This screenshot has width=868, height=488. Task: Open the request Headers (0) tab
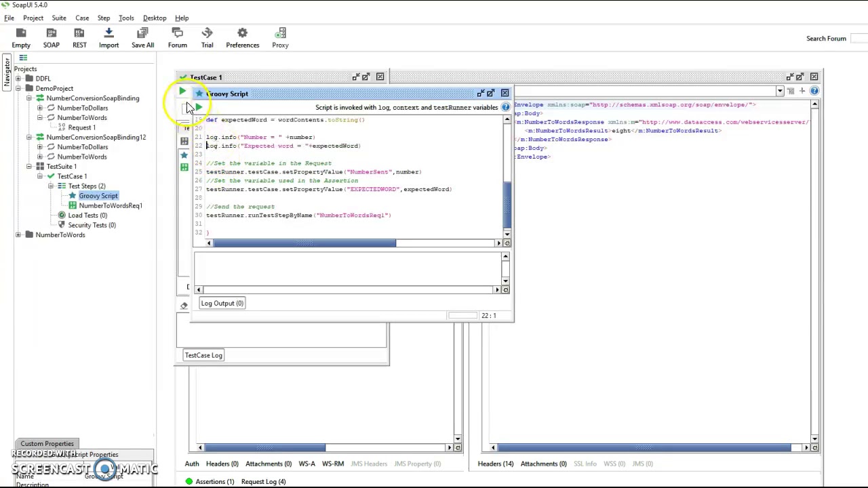tap(222, 464)
